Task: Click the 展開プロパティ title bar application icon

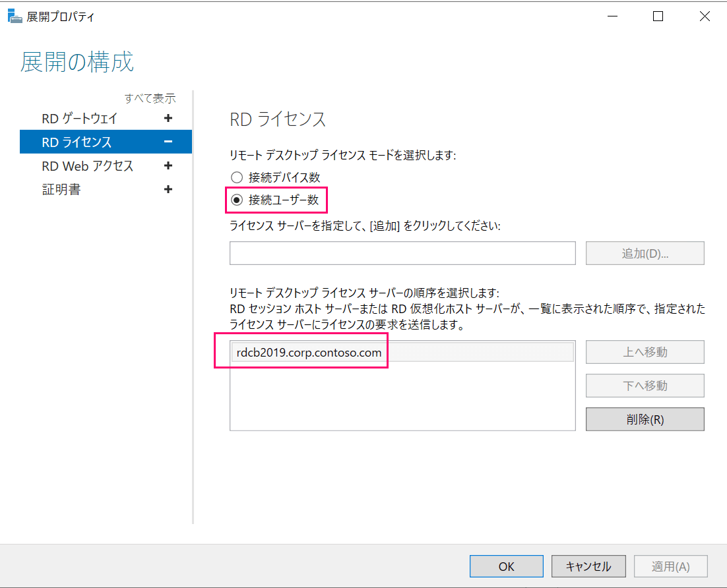Action: [x=15, y=15]
